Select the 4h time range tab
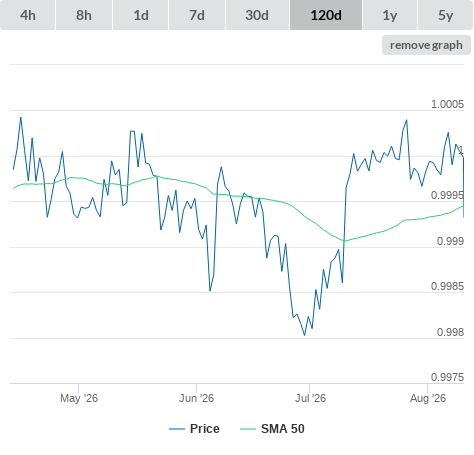The width and height of the screenshot is (474, 455). [x=28, y=15]
